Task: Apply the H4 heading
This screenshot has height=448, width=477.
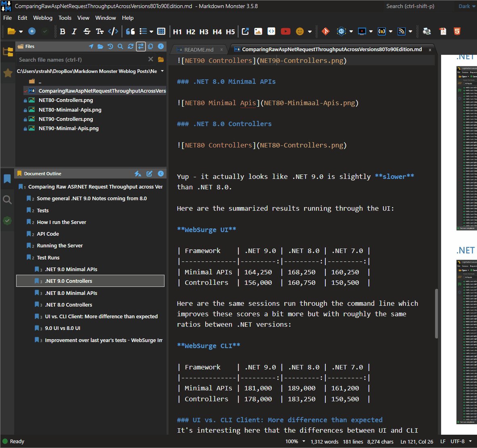Action: click(217, 31)
